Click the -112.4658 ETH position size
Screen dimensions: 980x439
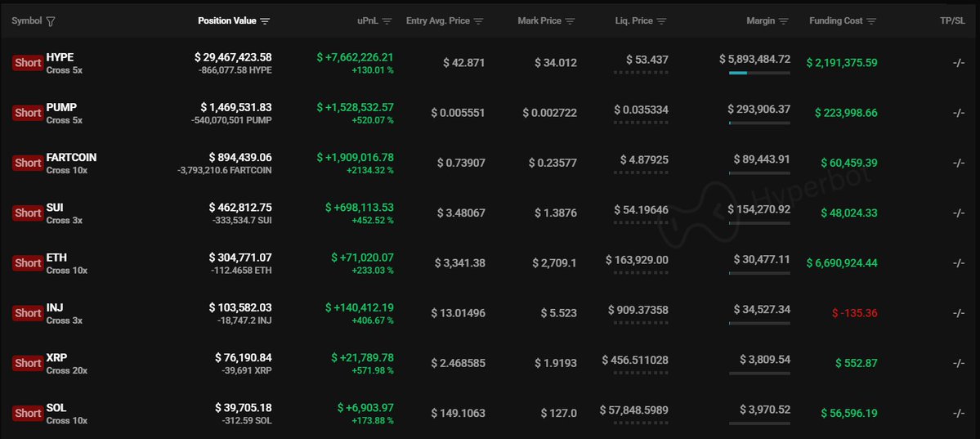241,271
